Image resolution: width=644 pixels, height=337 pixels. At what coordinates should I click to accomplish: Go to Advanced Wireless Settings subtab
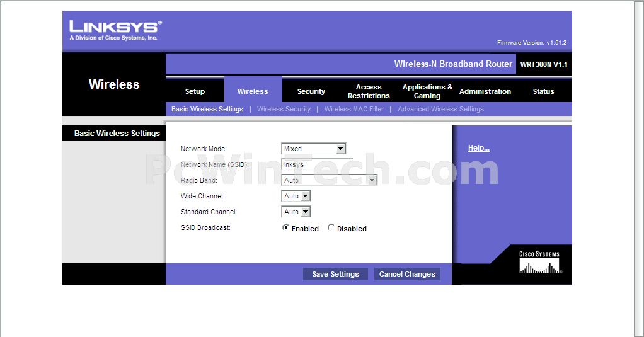(440, 109)
